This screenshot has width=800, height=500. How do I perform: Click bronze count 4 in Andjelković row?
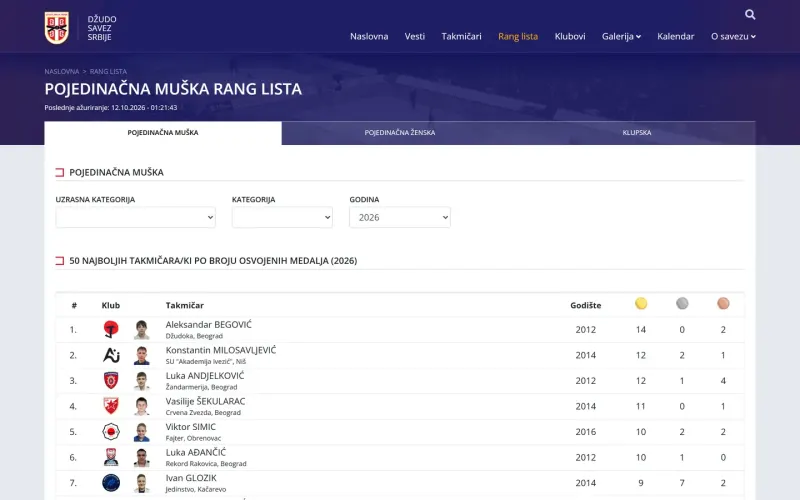[723, 381]
